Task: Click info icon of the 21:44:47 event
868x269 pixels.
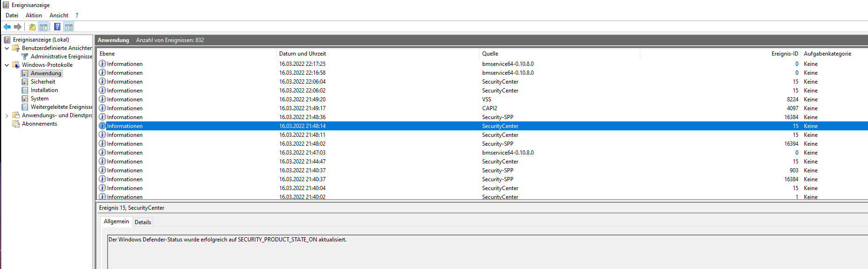Action: coord(102,161)
